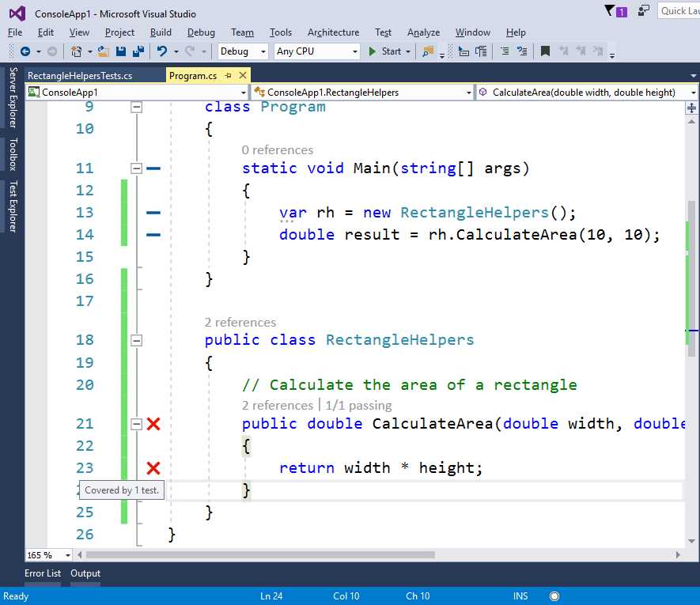Collapse the Main method outline box
700x605 pixels.
click(136, 168)
